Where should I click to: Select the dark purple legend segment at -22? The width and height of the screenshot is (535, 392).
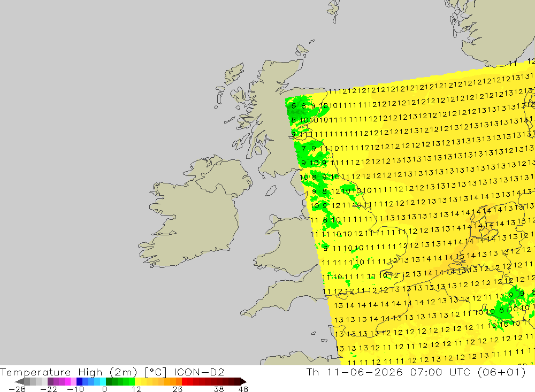50,382
